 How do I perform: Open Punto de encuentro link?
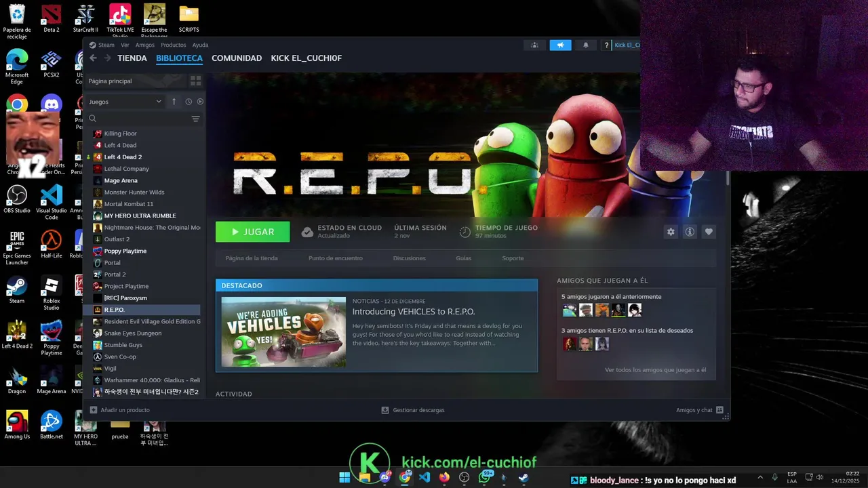pyautogui.click(x=336, y=258)
